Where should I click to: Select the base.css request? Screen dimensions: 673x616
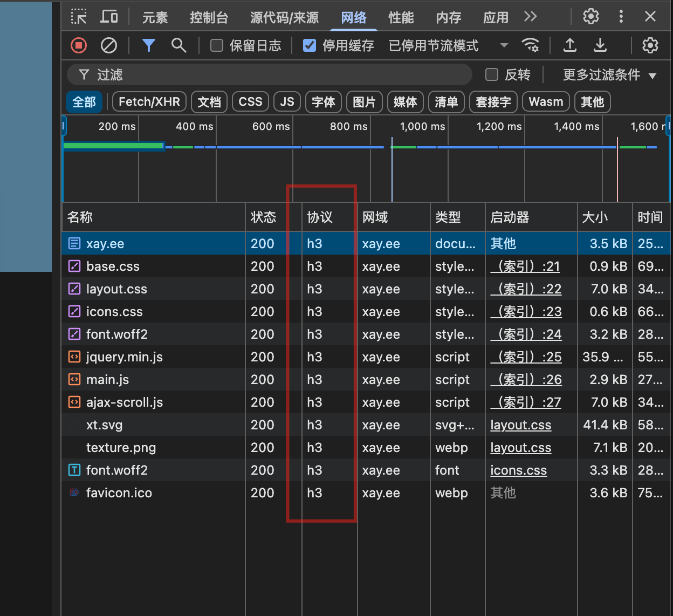pyautogui.click(x=366, y=266)
